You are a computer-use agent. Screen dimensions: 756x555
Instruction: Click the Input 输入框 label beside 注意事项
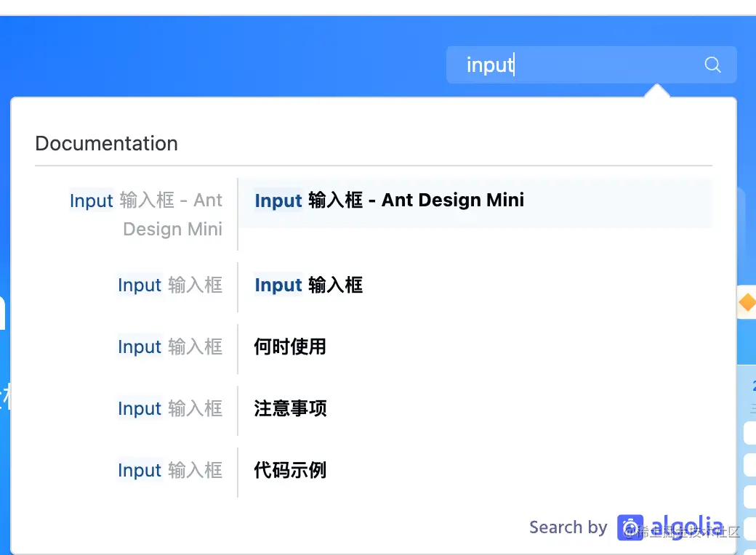170,408
